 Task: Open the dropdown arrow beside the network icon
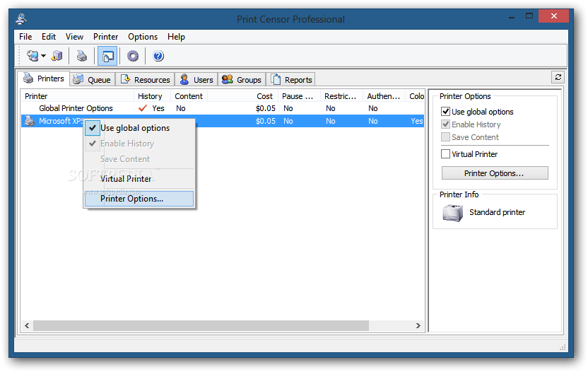tap(44, 57)
